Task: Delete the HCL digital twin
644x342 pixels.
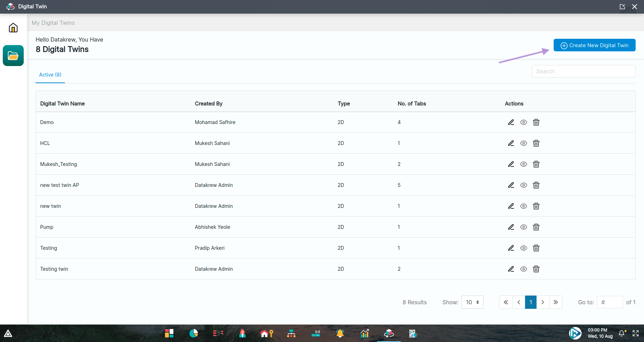Action: pos(536,143)
